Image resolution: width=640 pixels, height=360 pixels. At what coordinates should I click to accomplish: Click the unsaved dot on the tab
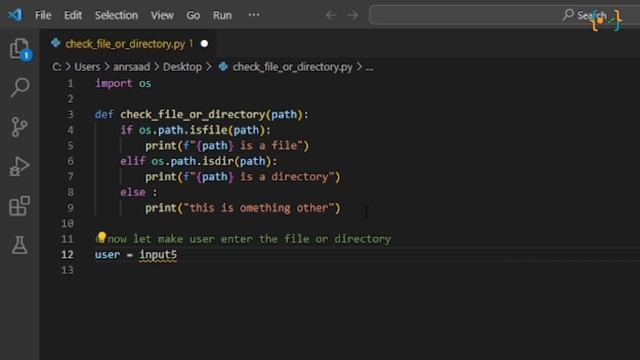click(204, 44)
